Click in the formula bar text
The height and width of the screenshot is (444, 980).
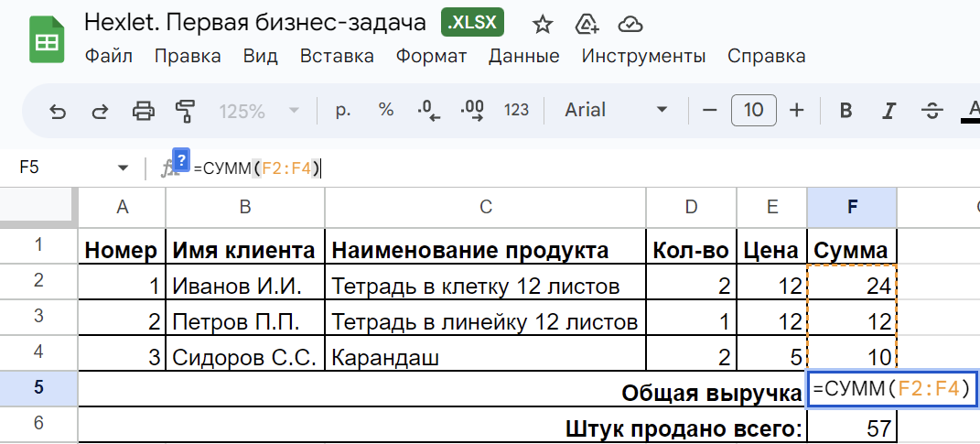point(257,168)
